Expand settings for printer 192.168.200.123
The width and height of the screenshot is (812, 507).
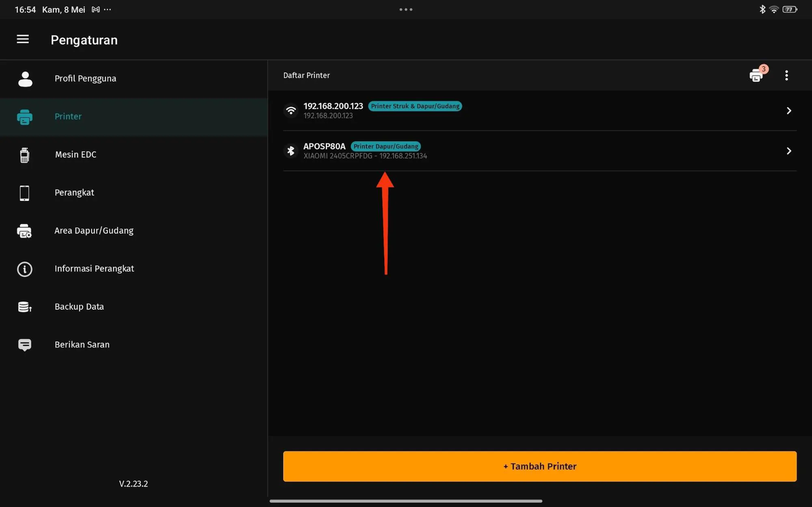click(789, 110)
